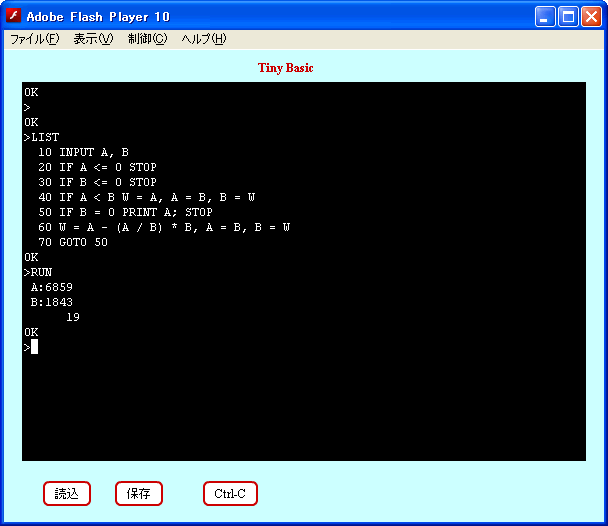Click the input value A:6859
608x526 pixels.
point(52,287)
